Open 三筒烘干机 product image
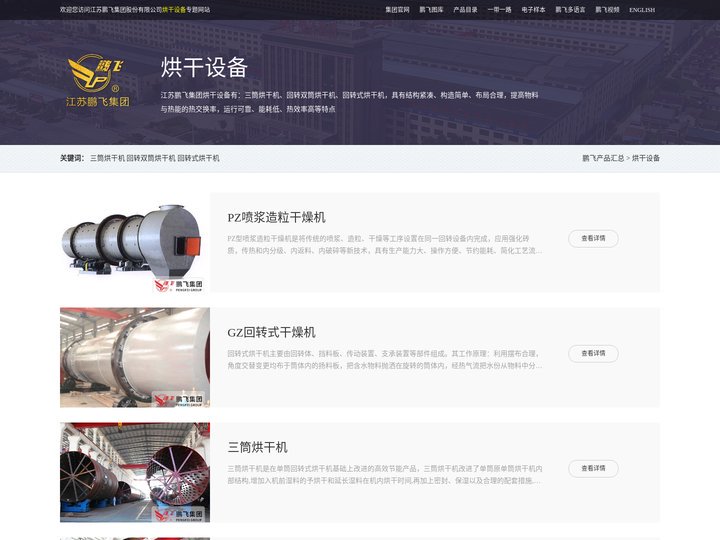This screenshot has height=540, width=720. (x=135, y=472)
